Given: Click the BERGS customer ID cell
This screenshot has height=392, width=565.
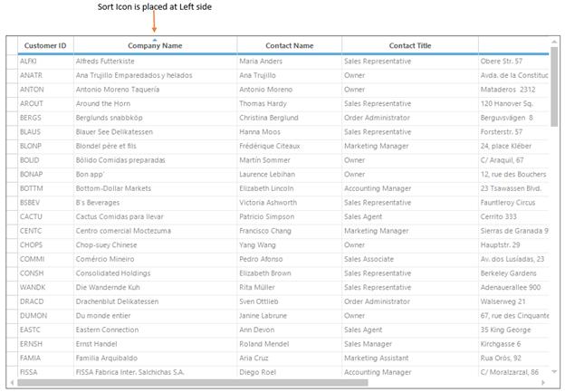Looking at the screenshot, I should click(45, 118).
